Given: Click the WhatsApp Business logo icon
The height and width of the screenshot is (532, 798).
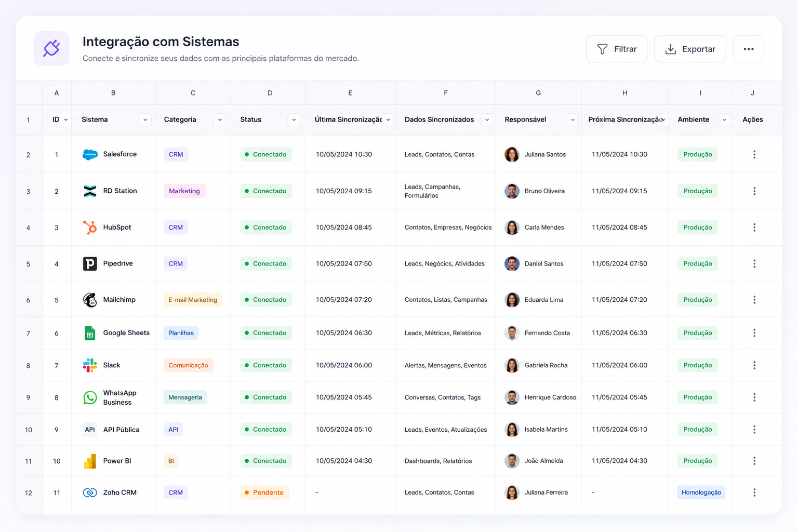Looking at the screenshot, I should (90, 397).
